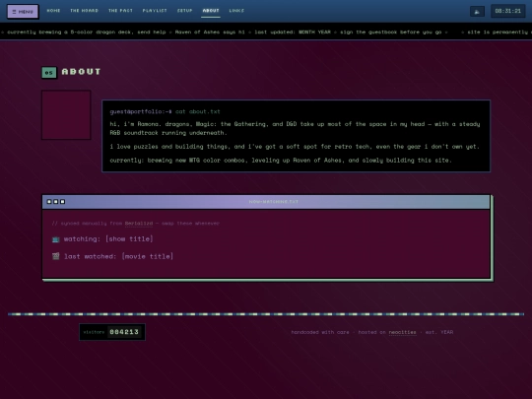Open the Setup page
Viewport: 532px width, 399px height.
[184, 11]
